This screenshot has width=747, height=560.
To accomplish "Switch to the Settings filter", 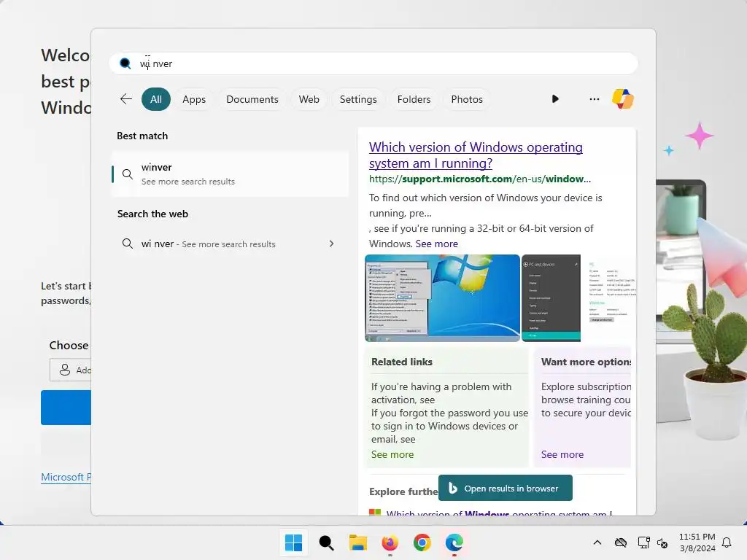I will click(357, 99).
